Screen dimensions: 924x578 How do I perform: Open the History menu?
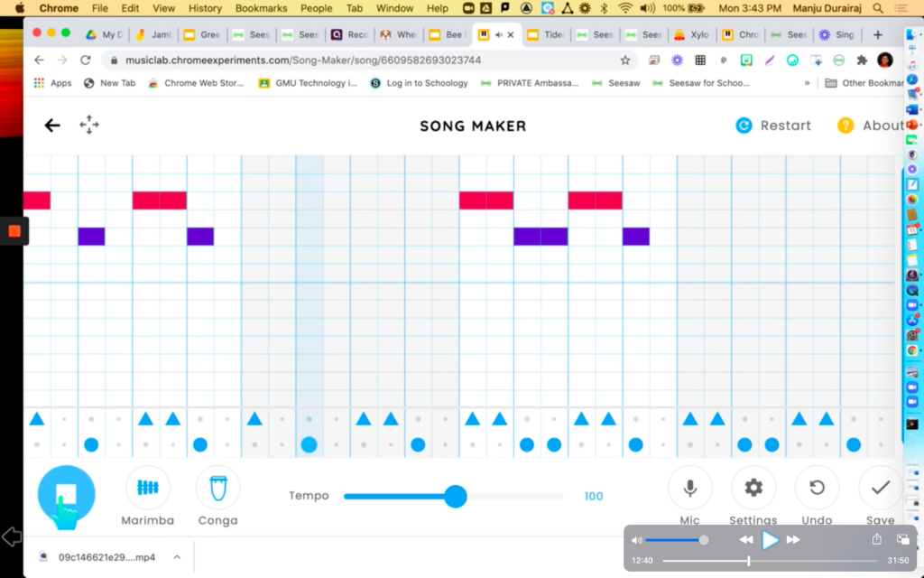[205, 8]
